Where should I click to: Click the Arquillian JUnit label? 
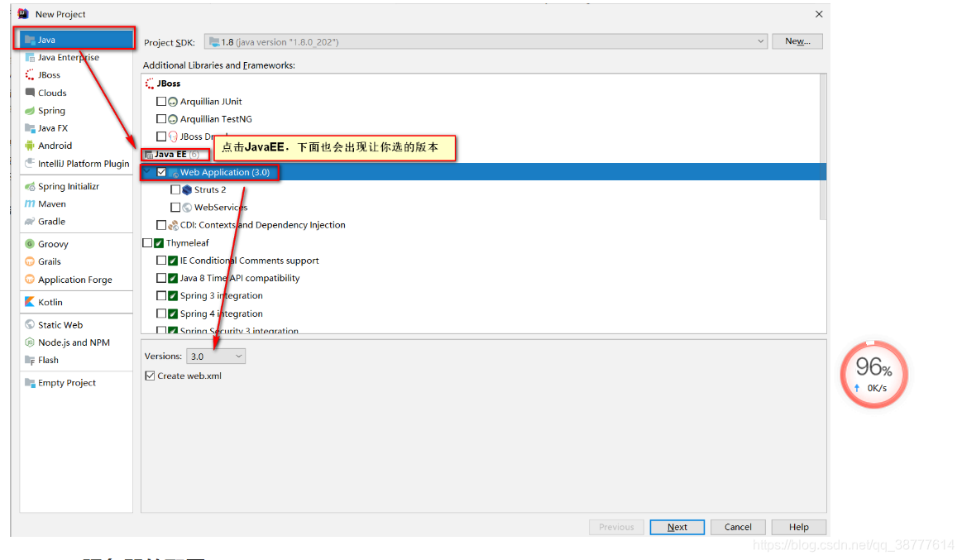[x=211, y=101]
